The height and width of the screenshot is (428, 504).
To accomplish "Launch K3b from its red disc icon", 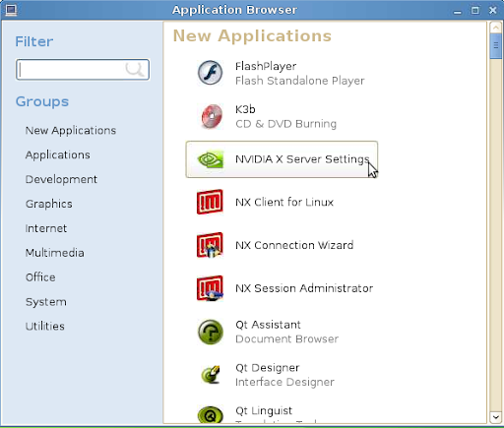I will click(212, 116).
